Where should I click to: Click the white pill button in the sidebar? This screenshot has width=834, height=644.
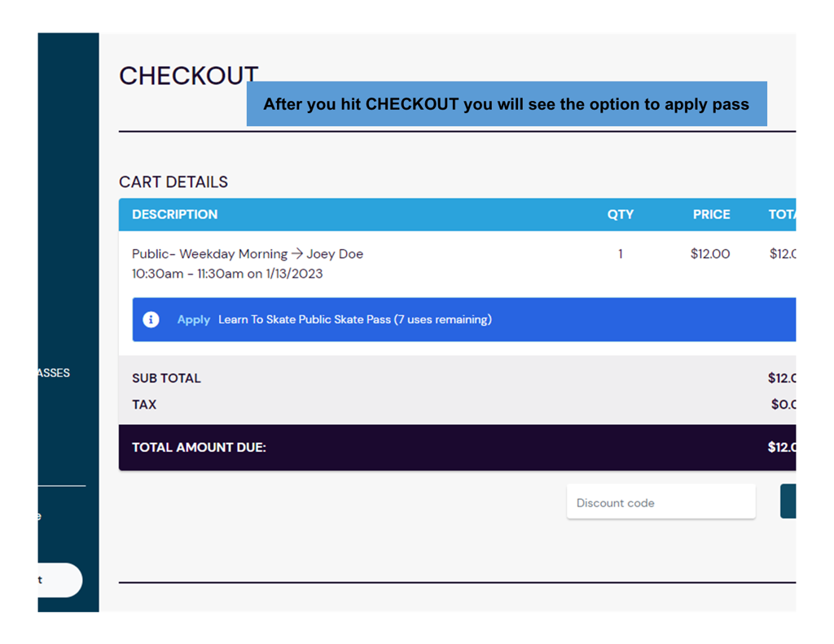click(x=59, y=580)
